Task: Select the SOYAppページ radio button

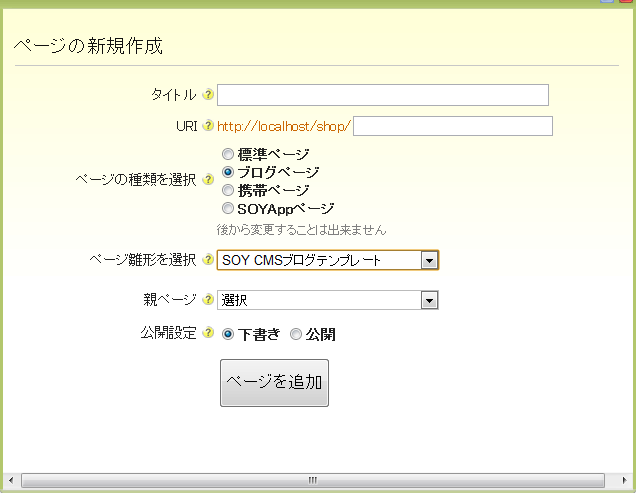Action: coord(228,208)
